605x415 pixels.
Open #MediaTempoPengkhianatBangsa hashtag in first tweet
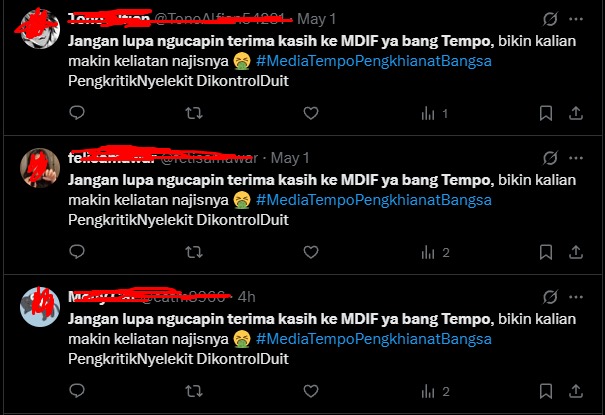point(373,61)
